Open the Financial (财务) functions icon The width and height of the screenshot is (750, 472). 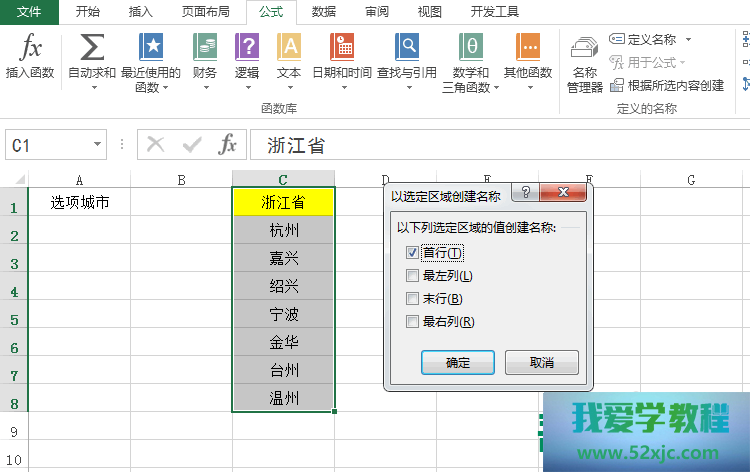[205, 48]
